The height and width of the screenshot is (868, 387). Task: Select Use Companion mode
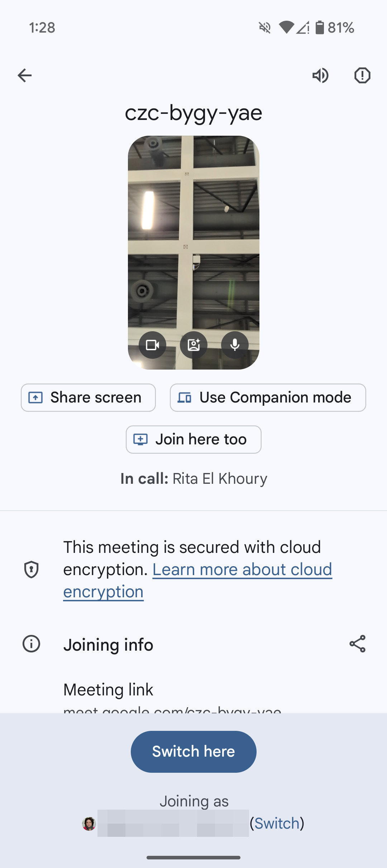point(268,397)
